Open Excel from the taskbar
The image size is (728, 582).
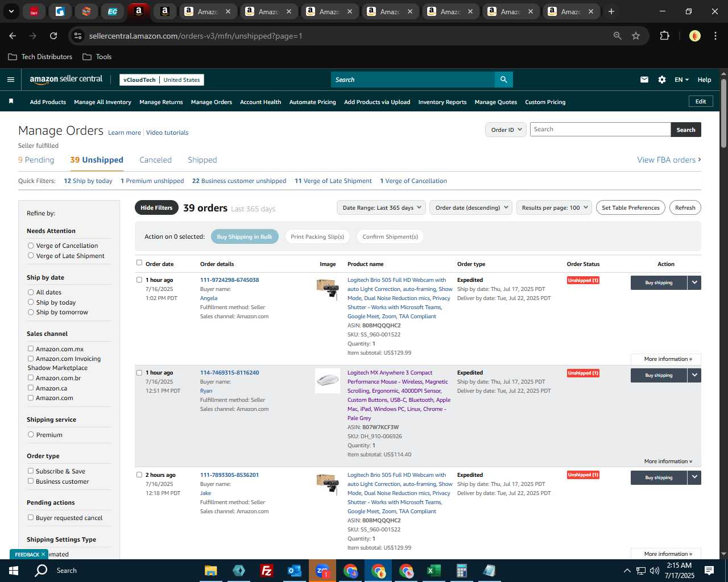pyautogui.click(x=433, y=571)
